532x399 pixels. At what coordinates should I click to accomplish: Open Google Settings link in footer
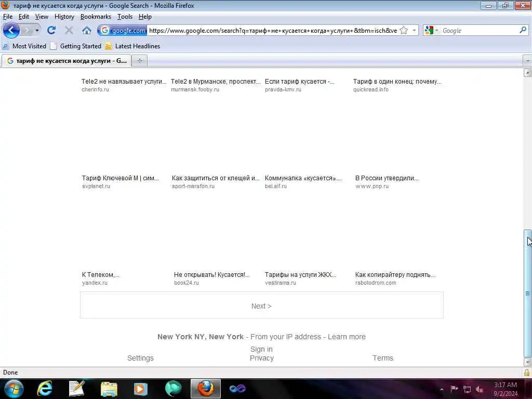(x=140, y=358)
